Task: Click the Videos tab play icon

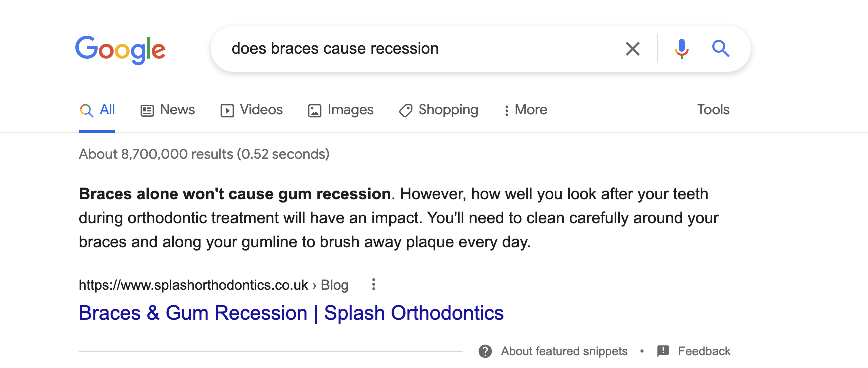Action: 227,110
